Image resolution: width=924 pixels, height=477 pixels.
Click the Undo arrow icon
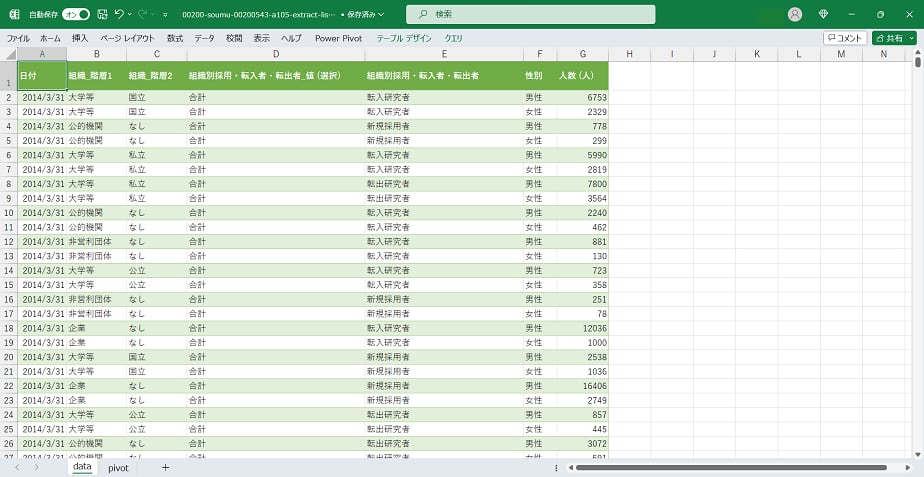tap(119, 14)
